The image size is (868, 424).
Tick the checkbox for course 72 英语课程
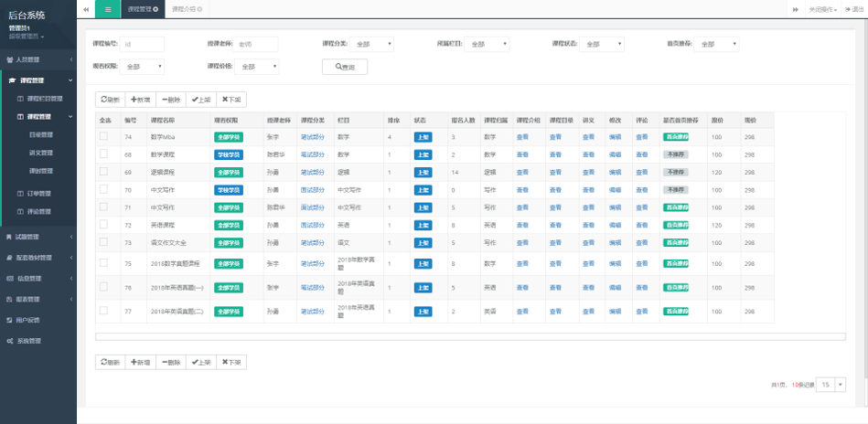click(x=103, y=224)
